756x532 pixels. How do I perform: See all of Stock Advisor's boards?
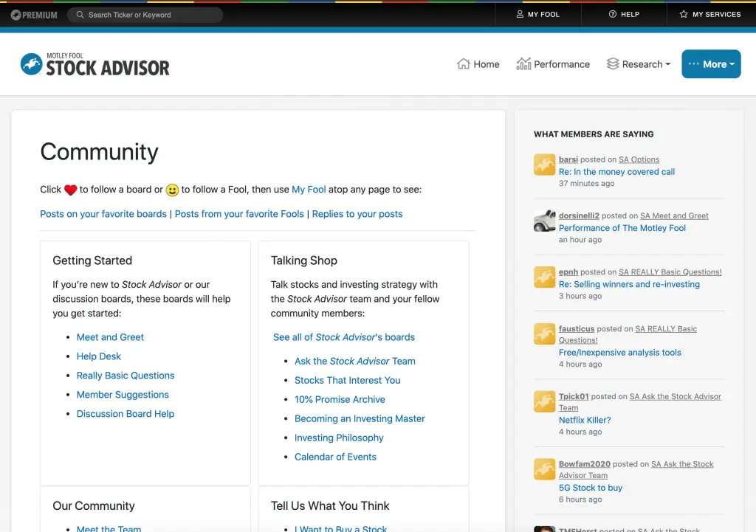tap(344, 337)
